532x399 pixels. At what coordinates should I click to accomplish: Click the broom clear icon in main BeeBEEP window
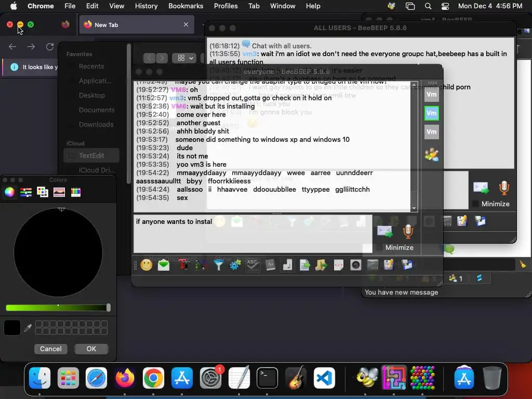point(523,264)
